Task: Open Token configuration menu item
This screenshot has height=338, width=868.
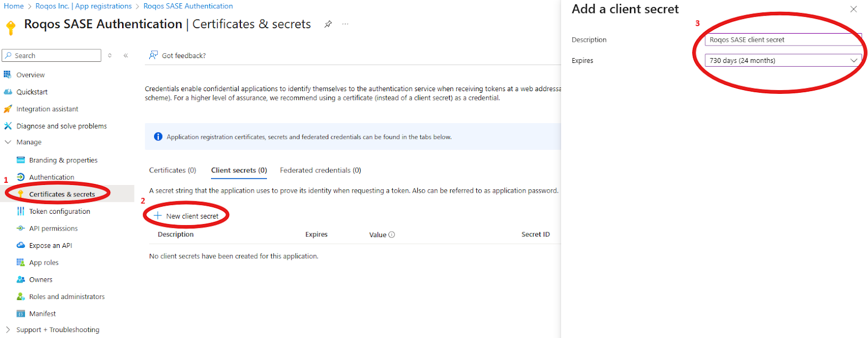Action: (60, 212)
